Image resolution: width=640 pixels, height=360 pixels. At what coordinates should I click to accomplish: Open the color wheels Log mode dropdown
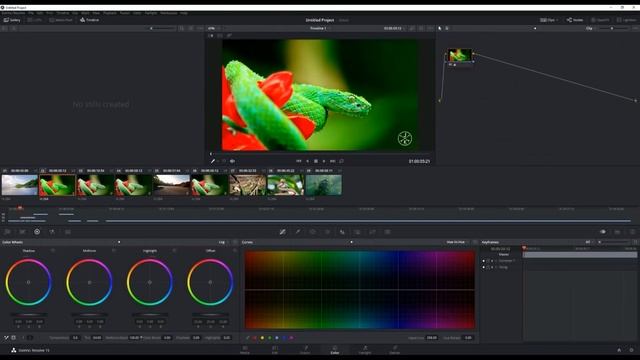click(x=223, y=242)
